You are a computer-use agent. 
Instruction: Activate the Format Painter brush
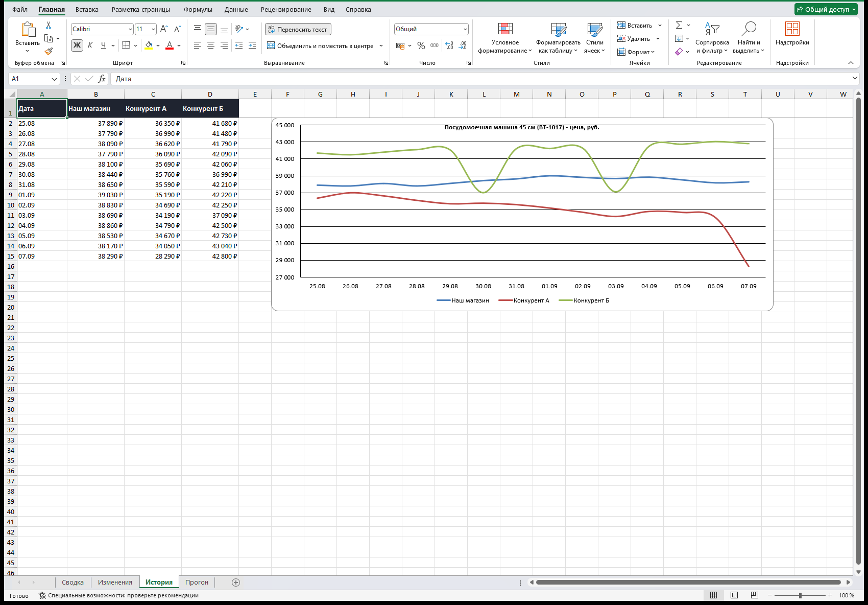49,51
